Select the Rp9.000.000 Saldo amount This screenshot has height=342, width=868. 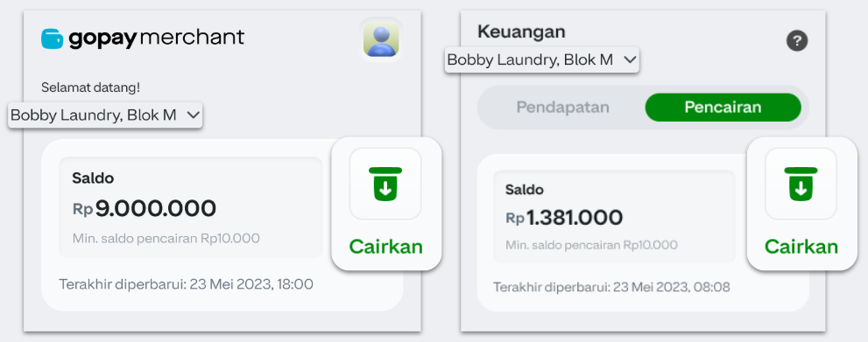coord(145,209)
